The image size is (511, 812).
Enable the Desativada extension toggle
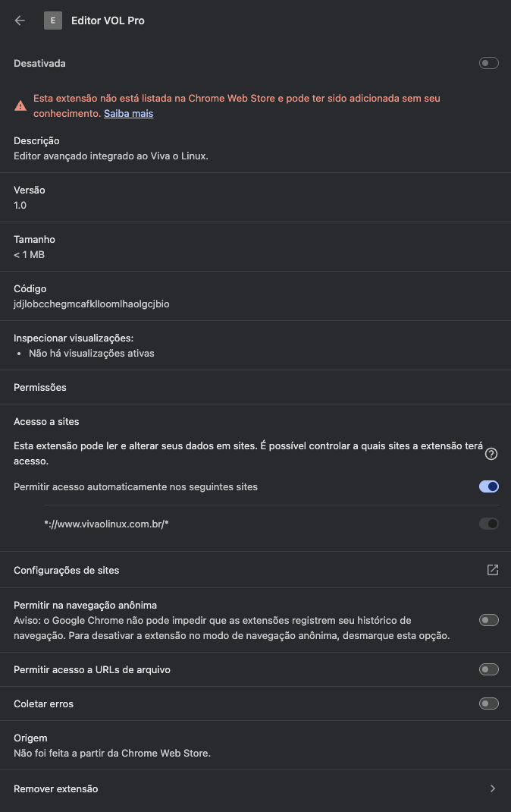pyautogui.click(x=489, y=63)
